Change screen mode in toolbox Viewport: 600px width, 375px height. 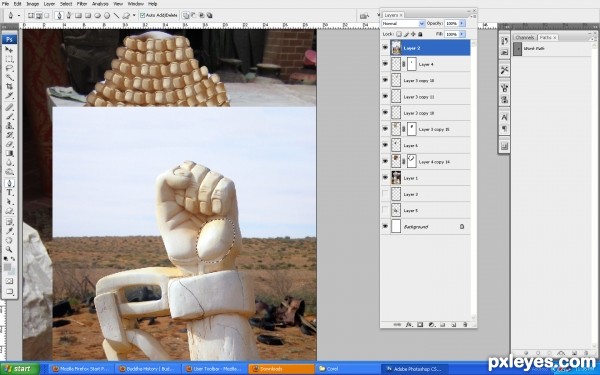[x=9, y=292]
